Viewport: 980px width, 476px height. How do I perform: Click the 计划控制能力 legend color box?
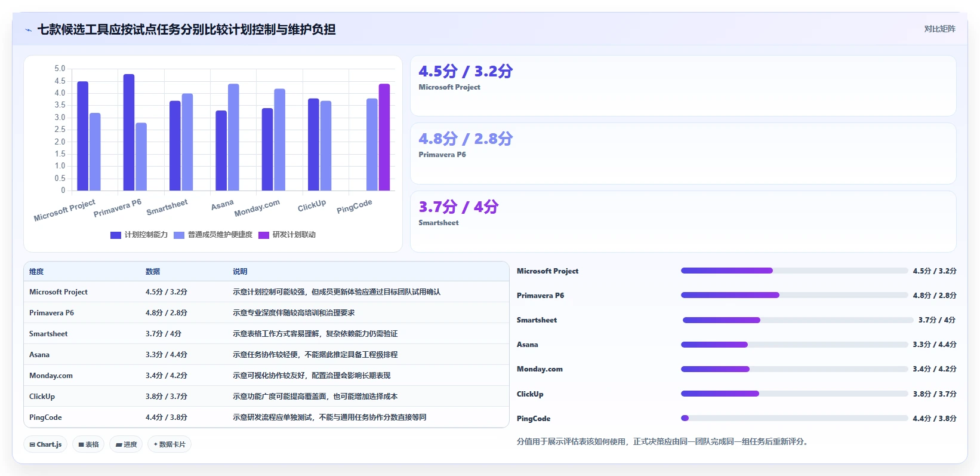tap(116, 235)
